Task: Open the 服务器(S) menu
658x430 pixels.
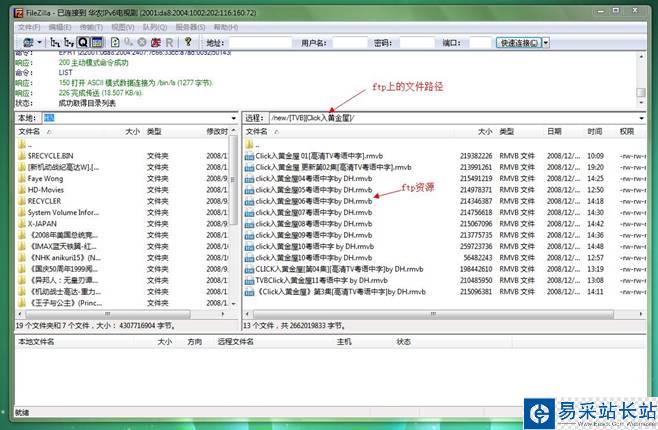Action: [190, 27]
